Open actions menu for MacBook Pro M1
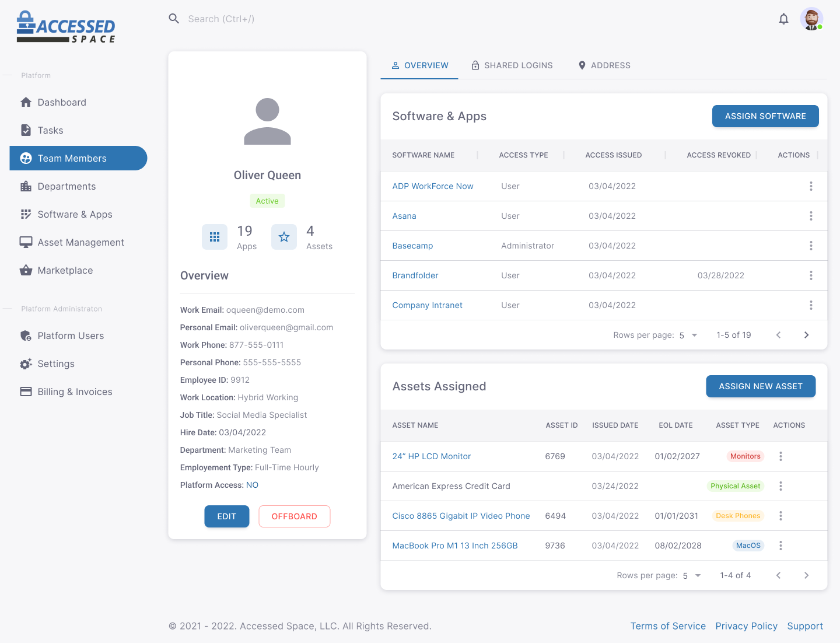Screen dimensions: 840x643 (x=780, y=546)
